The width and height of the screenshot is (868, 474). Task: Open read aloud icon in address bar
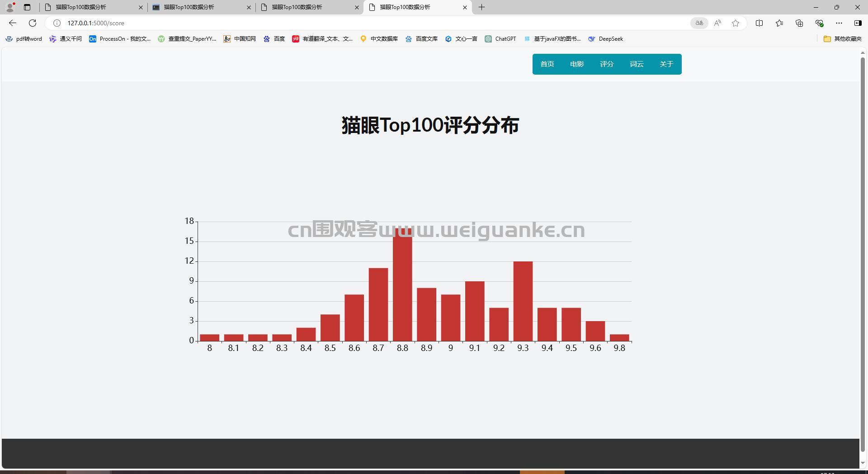[717, 23]
